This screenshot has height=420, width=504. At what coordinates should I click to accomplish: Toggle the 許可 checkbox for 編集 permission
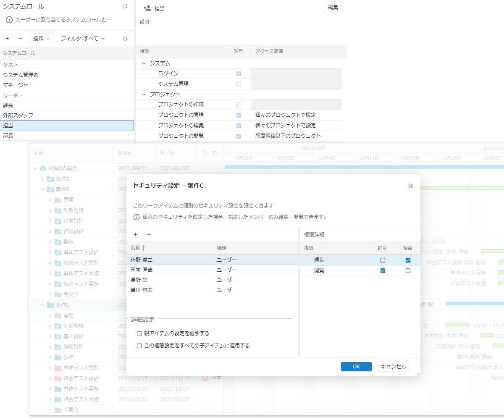tap(383, 260)
